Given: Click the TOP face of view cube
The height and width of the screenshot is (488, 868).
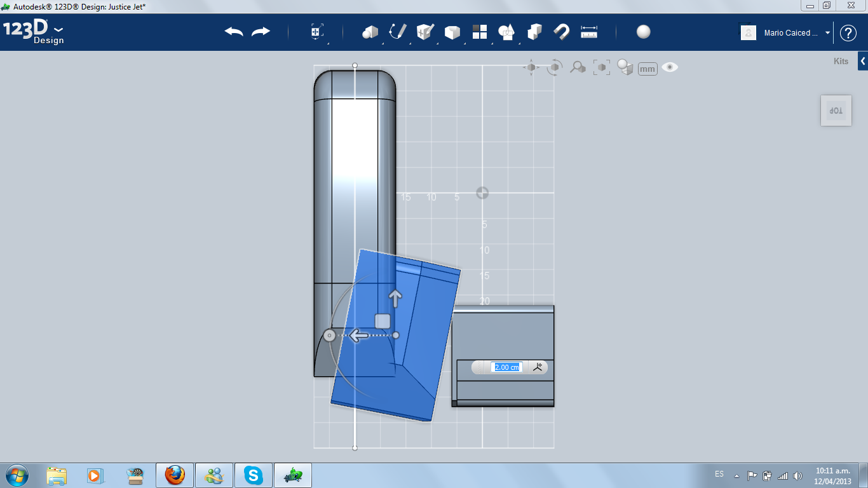Looking at the screenshot, I should click(836, 111).
